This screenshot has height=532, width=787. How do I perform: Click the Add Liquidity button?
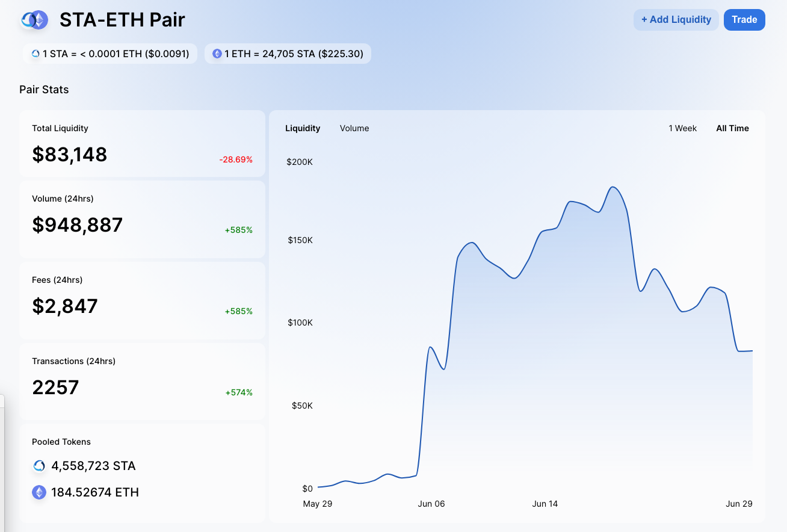(x=676, y=20)
